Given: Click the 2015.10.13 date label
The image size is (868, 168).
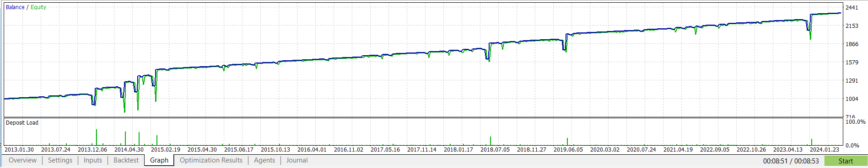Looking at the screenshot, I should point(275,149).
